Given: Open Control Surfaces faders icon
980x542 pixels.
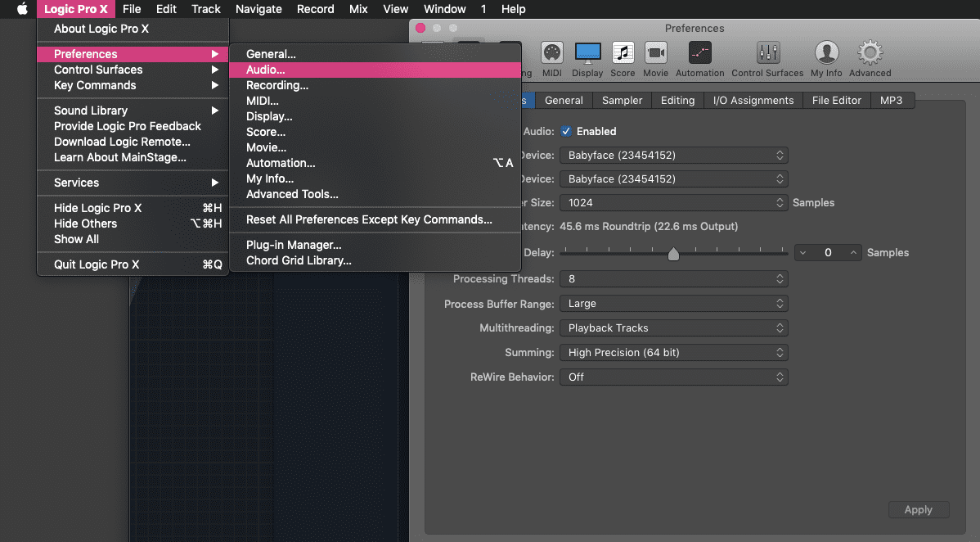Looking at the screenshot, I should [767, 60].
